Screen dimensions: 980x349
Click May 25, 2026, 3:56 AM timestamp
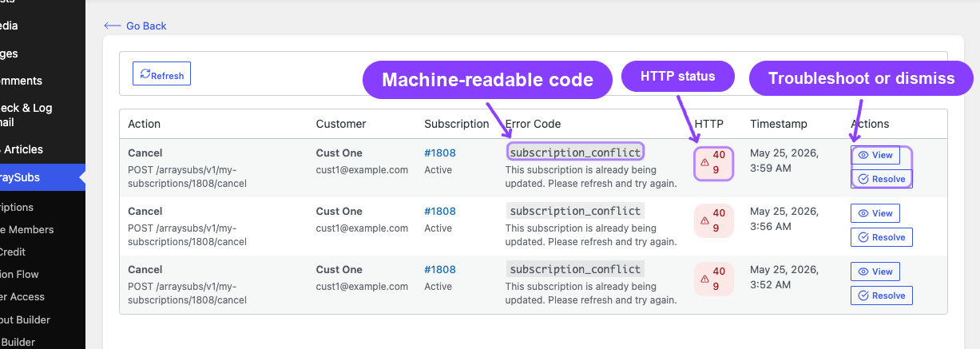pyautogui.click(x=784, y=219)
